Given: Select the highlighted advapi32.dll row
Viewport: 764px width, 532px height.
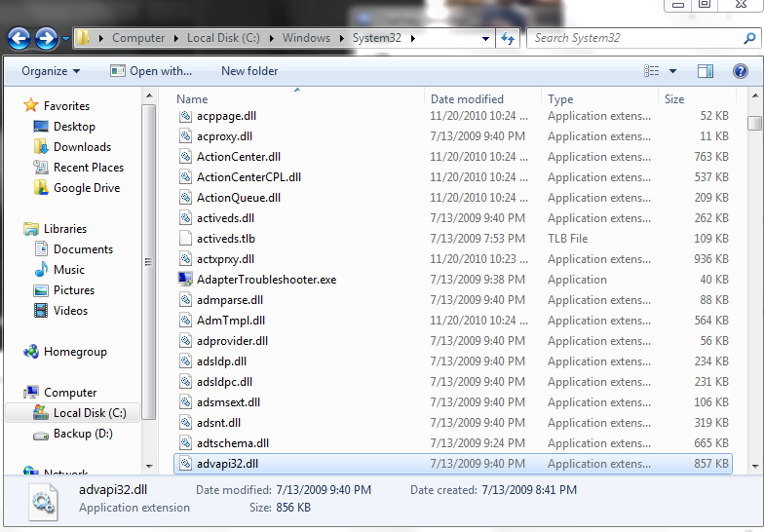Looking at the screenshot, I should tap(452, 464).
